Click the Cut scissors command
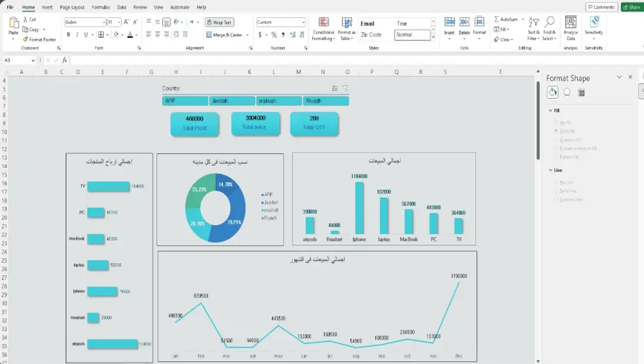Viewport: 644px width, 364px height. (x=30, y=19)
